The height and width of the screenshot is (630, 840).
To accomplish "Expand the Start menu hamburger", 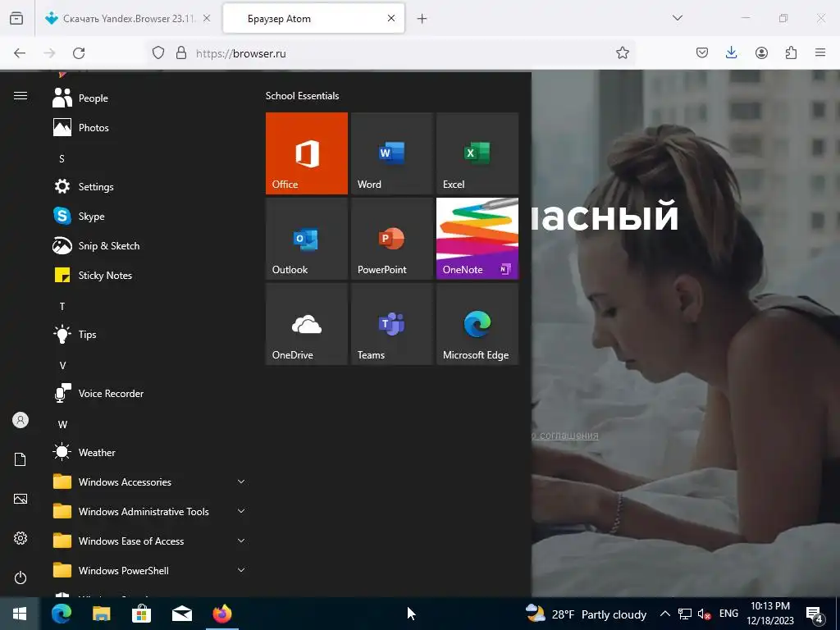I will pyautogui.click(x=21, y=95).
